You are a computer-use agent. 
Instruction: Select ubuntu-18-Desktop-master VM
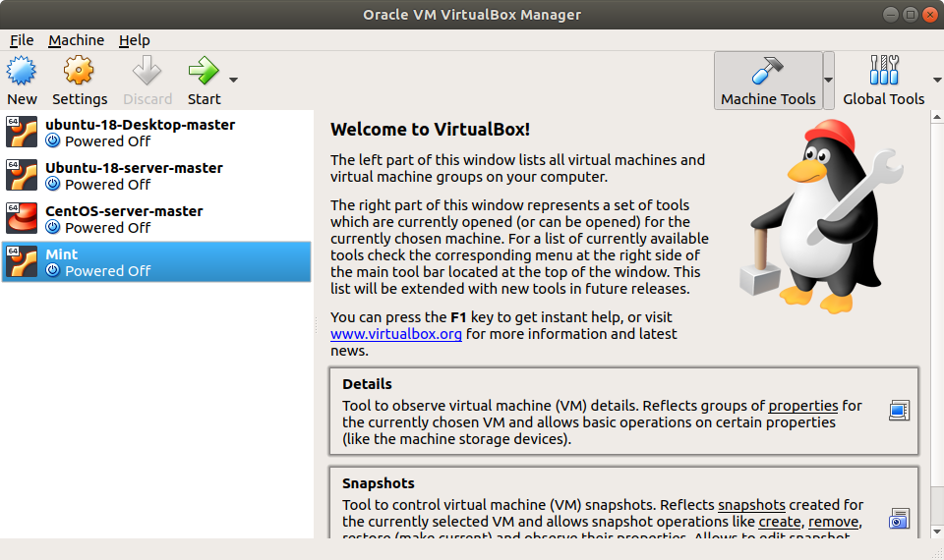(x=156, y=133)
